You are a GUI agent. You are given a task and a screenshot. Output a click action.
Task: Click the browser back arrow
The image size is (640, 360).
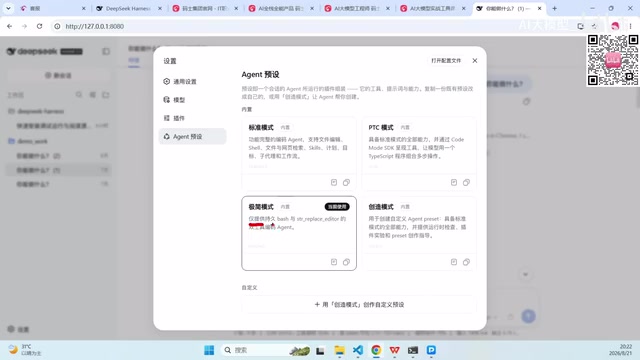pos(9,26)
